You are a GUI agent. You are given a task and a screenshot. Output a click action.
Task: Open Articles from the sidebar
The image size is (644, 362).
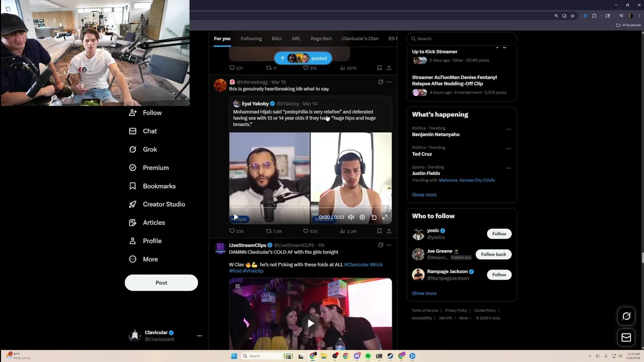click(146, 222)
